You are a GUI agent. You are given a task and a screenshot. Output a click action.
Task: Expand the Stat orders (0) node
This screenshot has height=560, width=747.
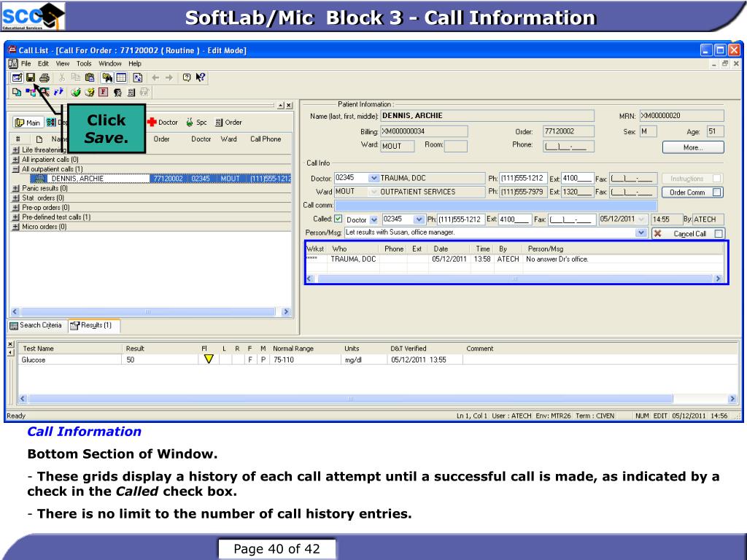[16, 198]
